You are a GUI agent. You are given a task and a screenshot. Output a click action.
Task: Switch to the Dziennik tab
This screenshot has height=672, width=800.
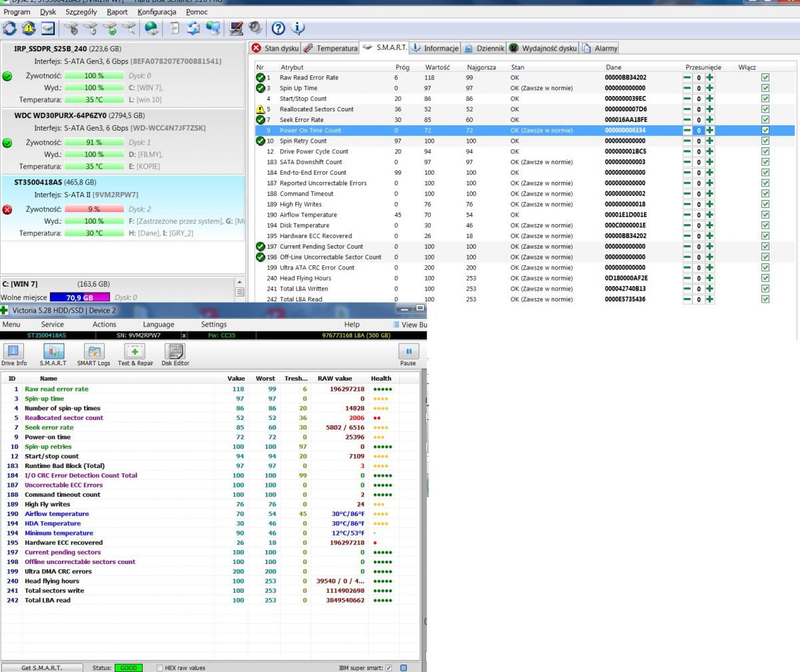pyautogui.click(x=484, y=48)
